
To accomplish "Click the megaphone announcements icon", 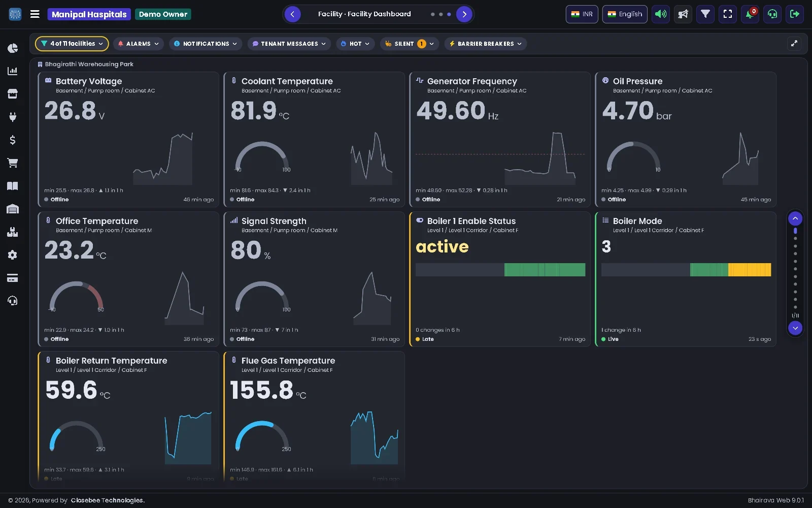I will pyautogui.click(x=683, y=14).
